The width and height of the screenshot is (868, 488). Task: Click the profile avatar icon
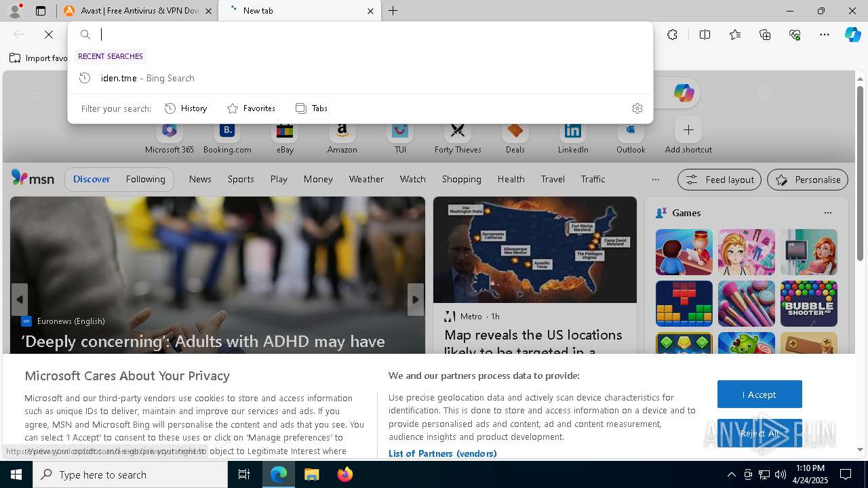(x=15, y=11)
